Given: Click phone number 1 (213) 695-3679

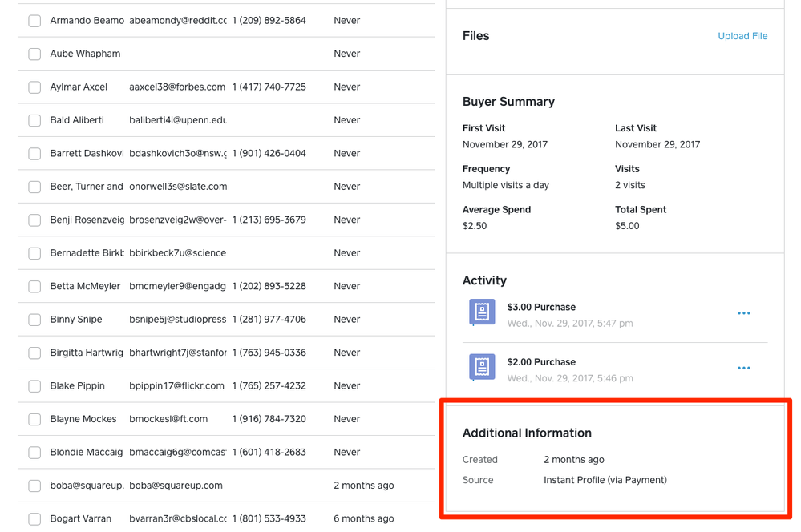Looking at the screenshot, I should click(x=269, y=220).
